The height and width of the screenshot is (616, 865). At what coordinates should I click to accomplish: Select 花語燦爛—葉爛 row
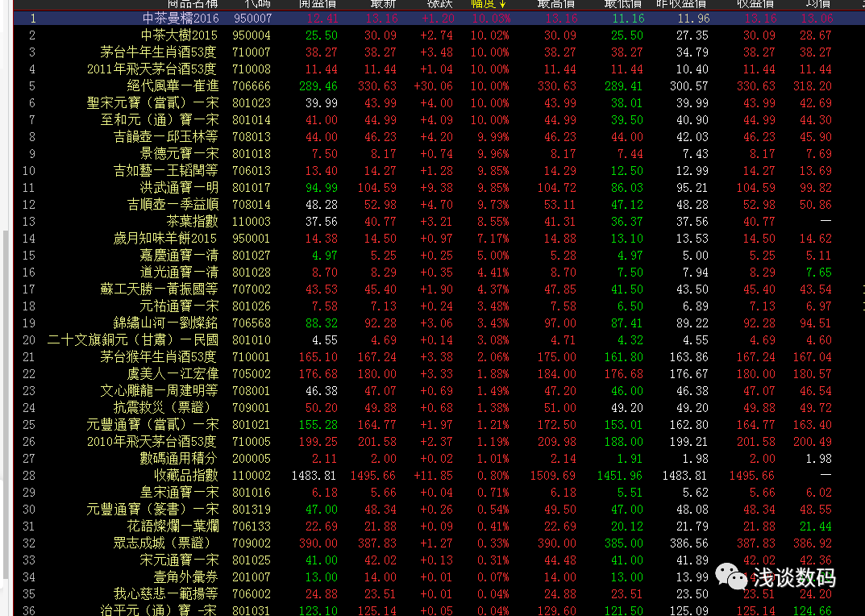(173, 527)
